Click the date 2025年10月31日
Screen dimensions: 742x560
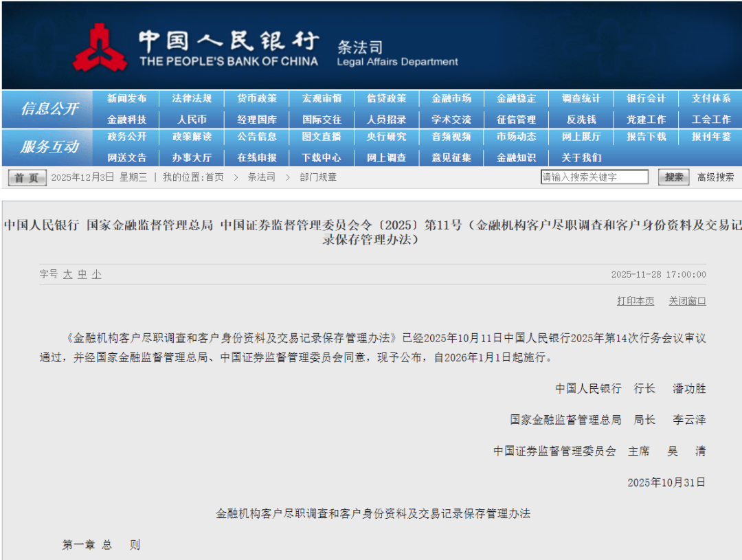pos(666,482)
